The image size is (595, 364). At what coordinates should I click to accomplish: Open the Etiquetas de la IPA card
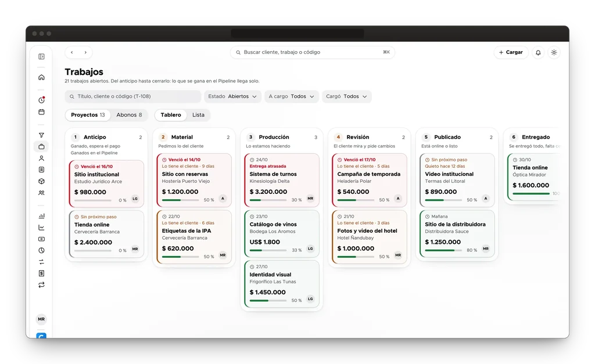pos(194,237)
